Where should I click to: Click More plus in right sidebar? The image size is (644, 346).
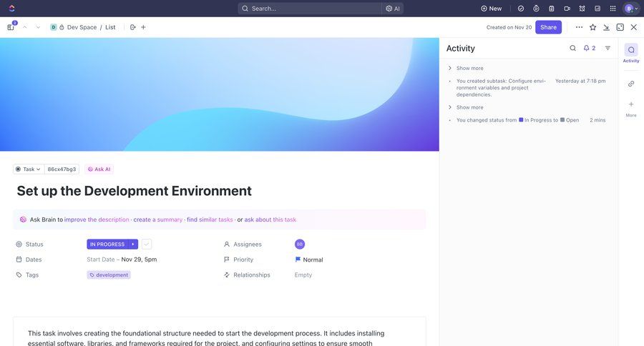(631, 109)
